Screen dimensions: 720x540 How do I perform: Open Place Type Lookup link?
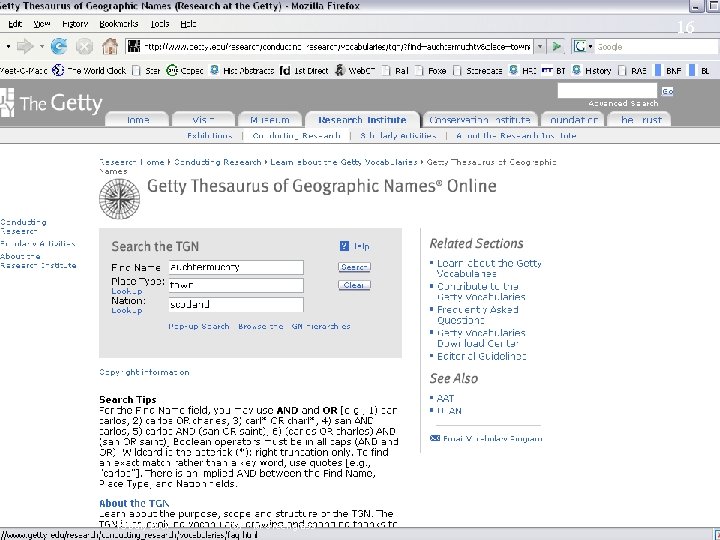(127, 291)
